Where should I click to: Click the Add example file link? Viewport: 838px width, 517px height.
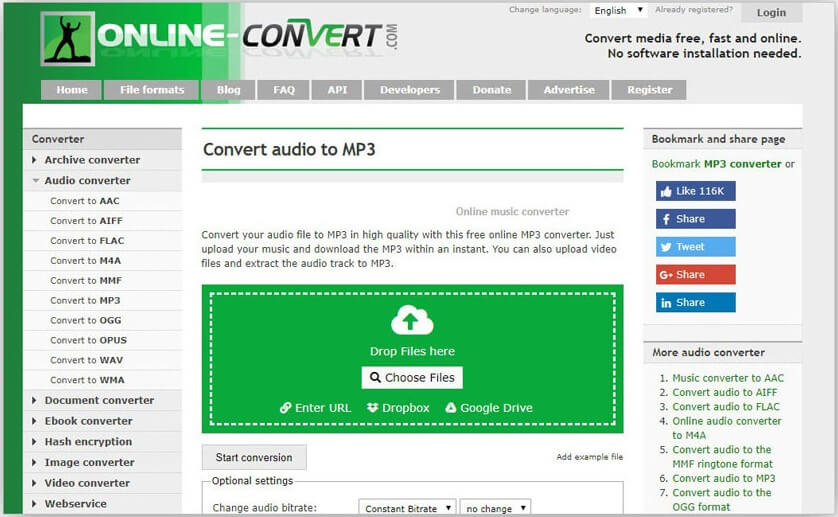tap(589, 457)
